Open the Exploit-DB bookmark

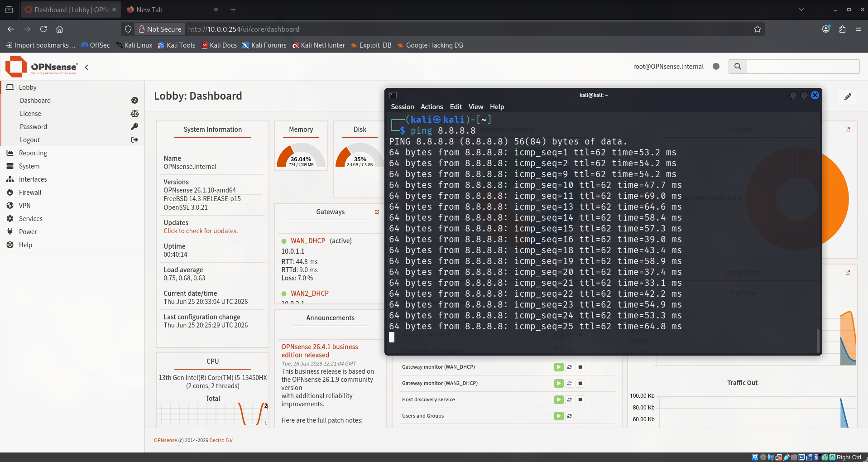tap(371, 45)
